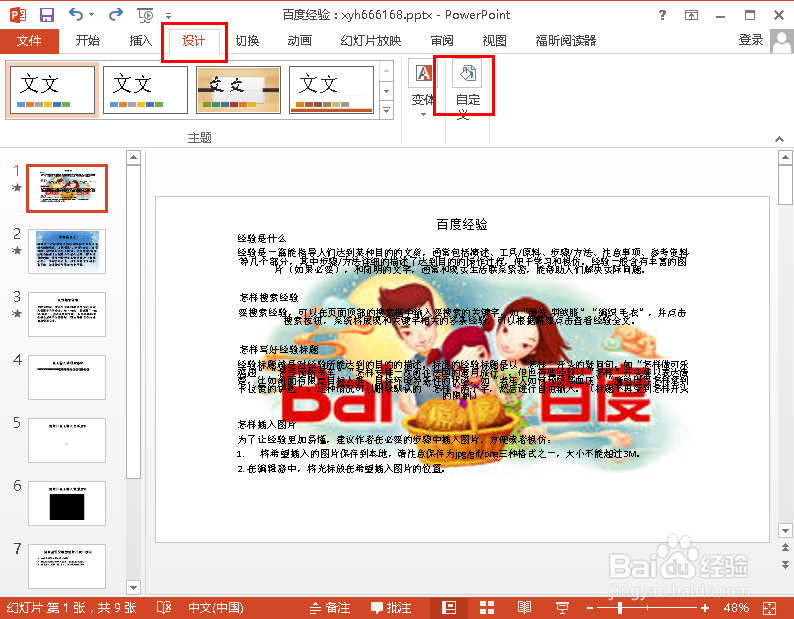
Task: Click main editor scrollbar up arrow
Action: click(785, 158)
